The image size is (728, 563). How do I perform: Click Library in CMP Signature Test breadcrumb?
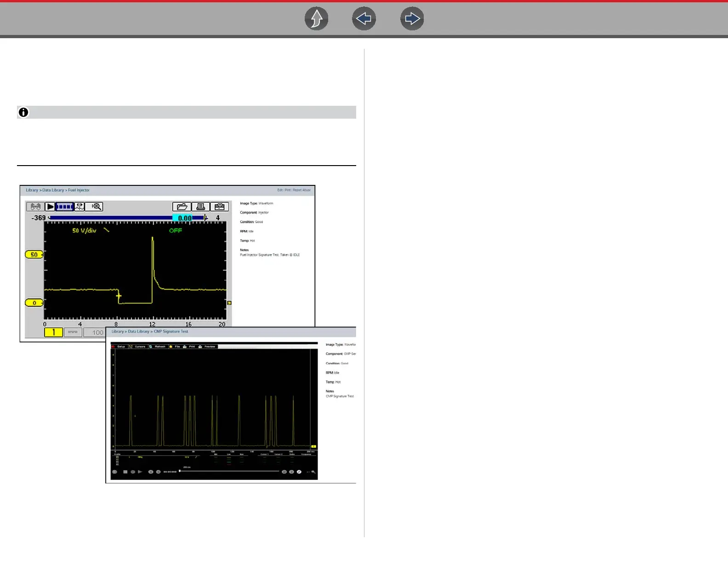click(x=118, y=331)
